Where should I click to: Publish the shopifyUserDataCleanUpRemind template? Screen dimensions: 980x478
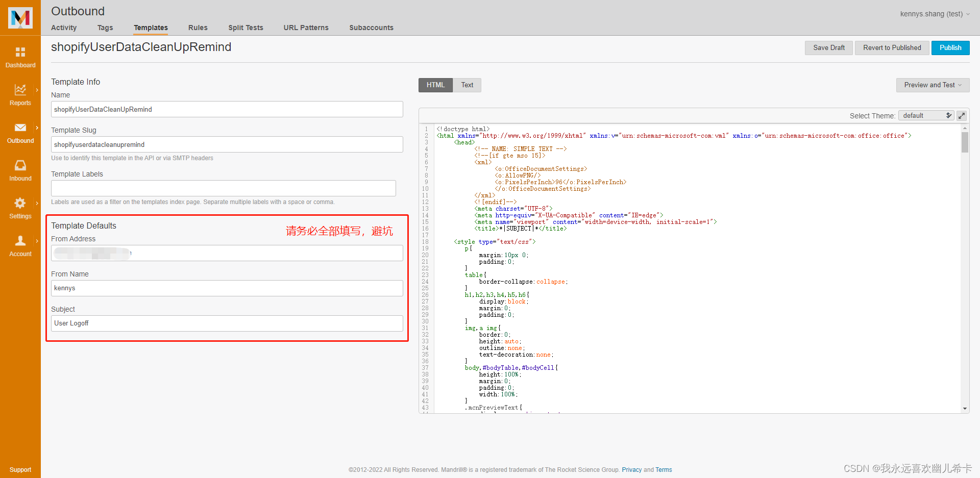click(x=950, y=47)
